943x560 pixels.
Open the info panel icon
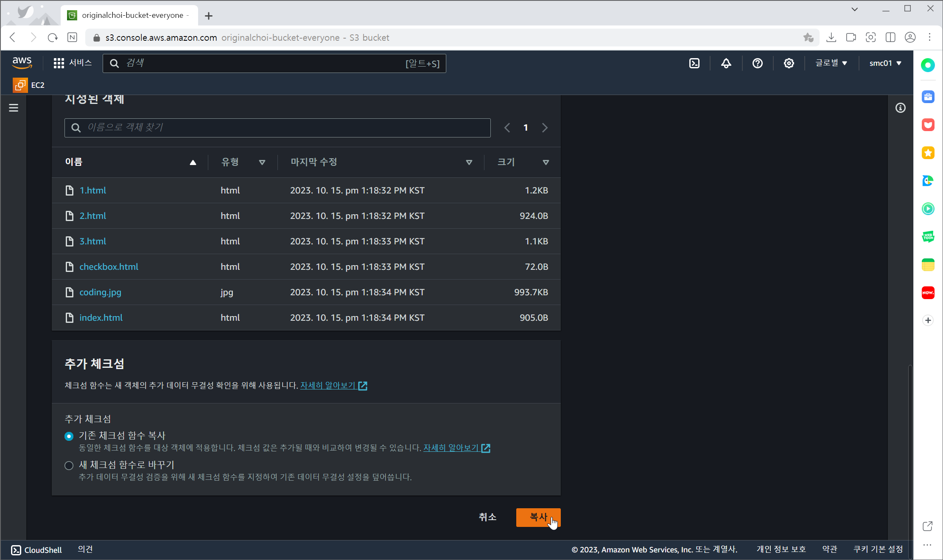pos(900,108)
